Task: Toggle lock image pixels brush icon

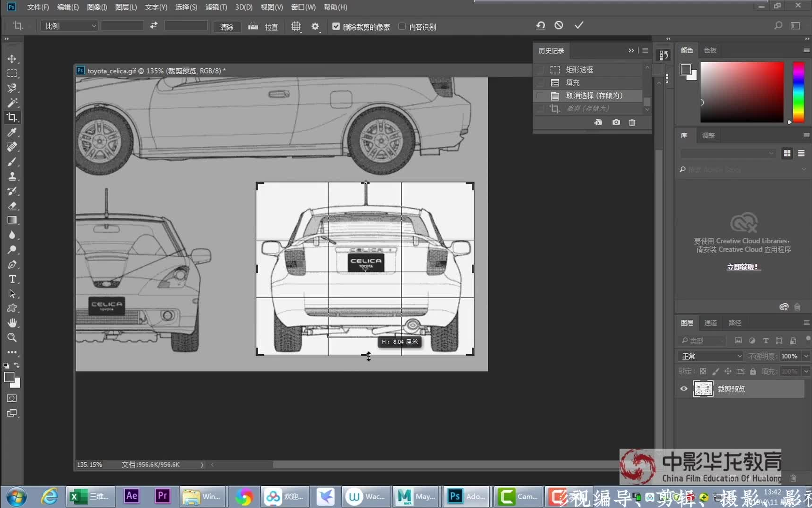Action: [715, 371]
